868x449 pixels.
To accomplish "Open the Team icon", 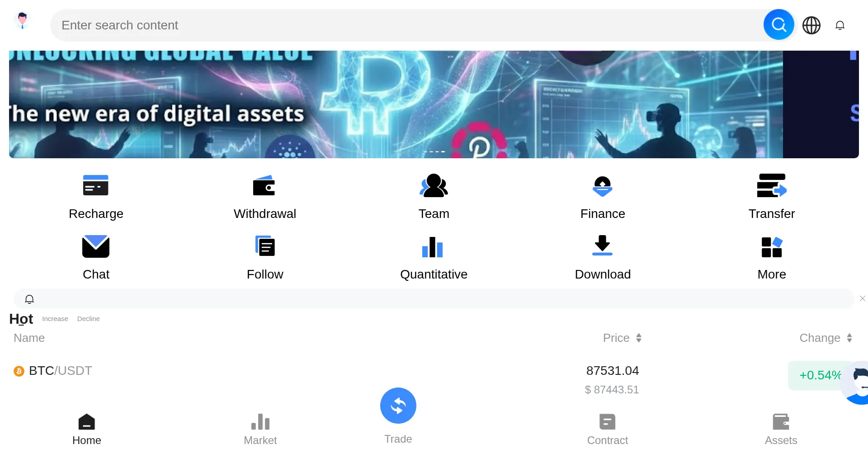I will [x=434, y=185].
